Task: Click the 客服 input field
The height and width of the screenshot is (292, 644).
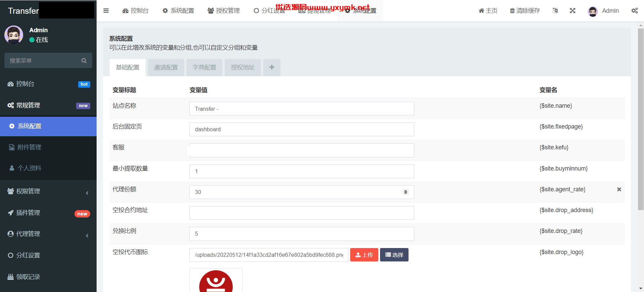Action: (x=302, y=150)
